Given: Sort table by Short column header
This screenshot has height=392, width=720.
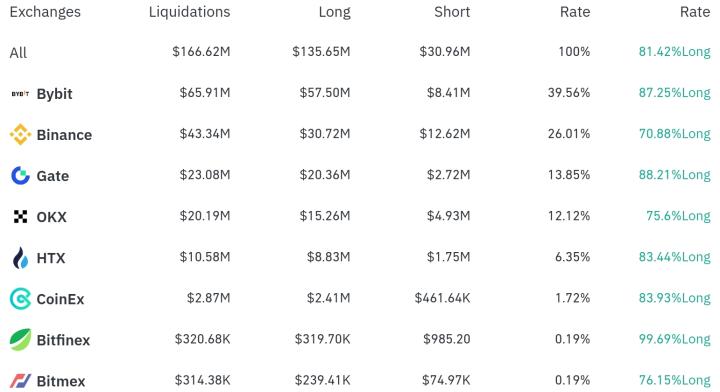Looking at the screenshot, I should click(x=452, y=12).
